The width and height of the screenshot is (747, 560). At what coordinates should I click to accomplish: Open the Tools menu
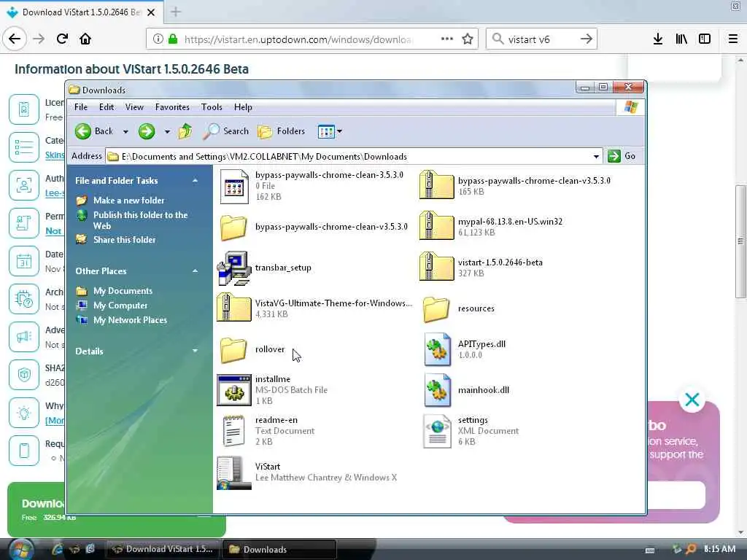coord(212,107)
